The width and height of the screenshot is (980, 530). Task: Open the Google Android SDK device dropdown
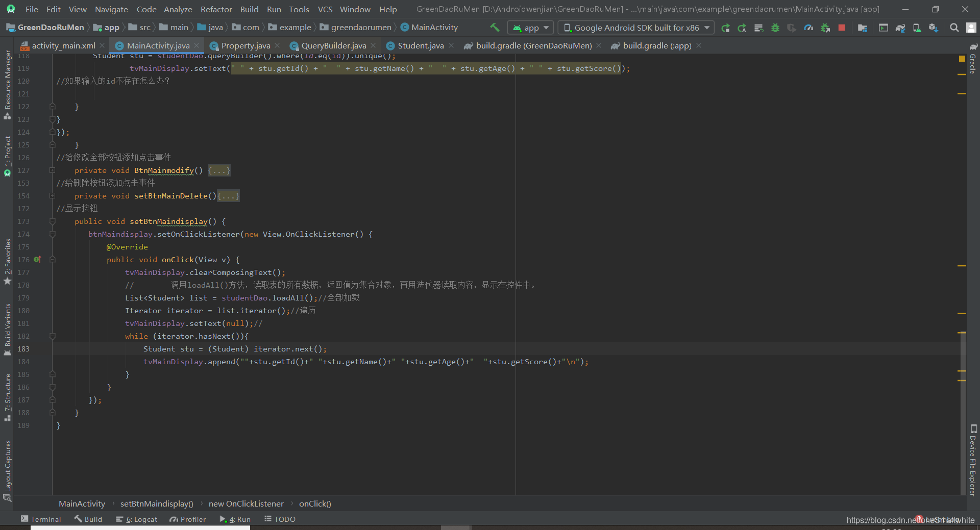click(636, 28)
